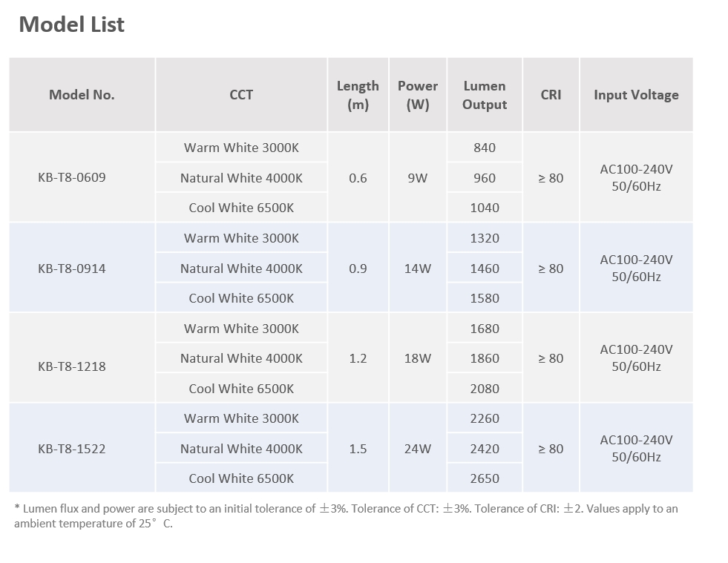Click the "≥ 80" CRI cell for KB-T8-1218

pos(551,358)
